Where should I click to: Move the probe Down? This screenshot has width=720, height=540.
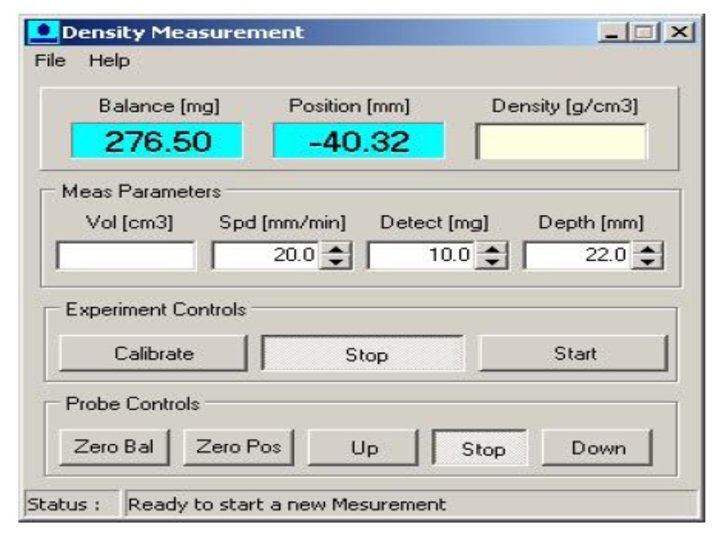597,447
